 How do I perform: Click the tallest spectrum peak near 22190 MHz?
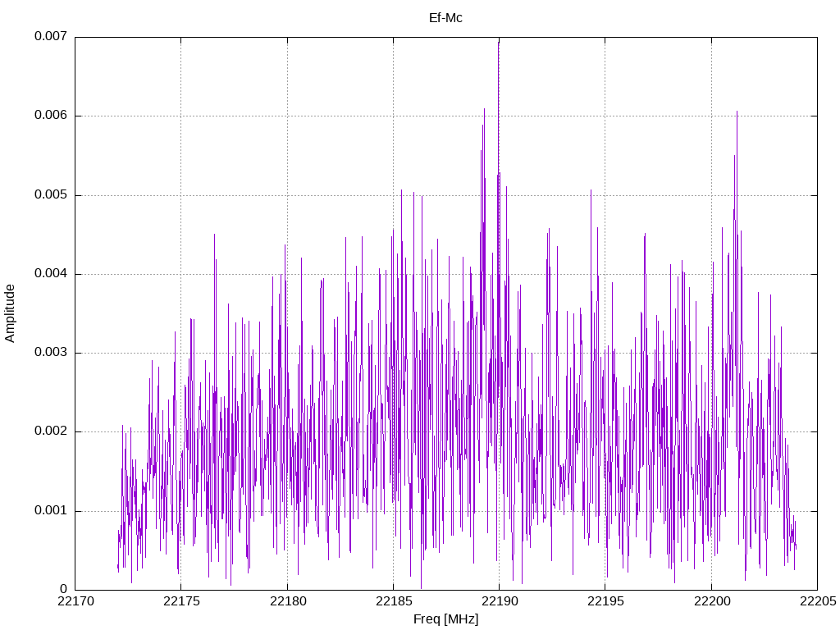coord(499,44)
